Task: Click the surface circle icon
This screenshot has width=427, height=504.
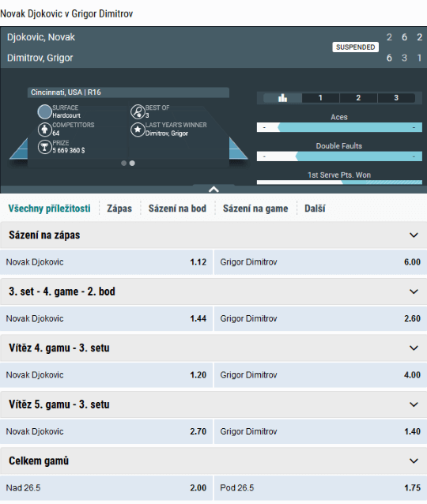Action: click(x=45, y=112)
